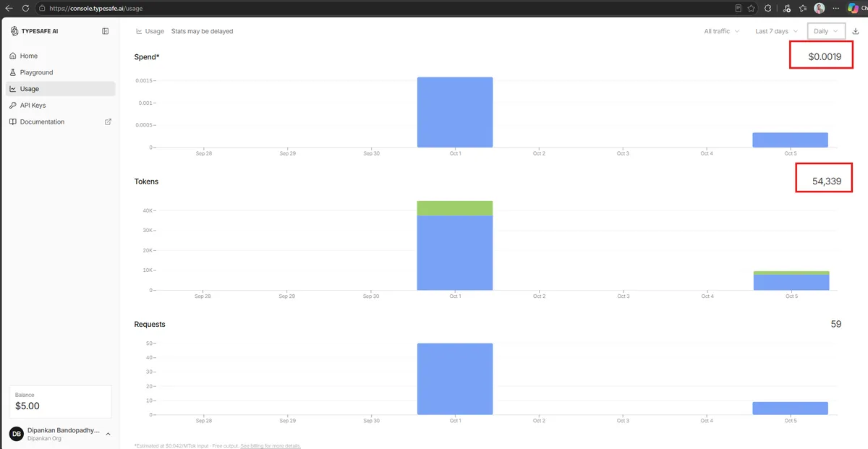The width and height of the screenshot is (868, 449).
Task: Click the Spend* chart heading
Action: pos(147,56)
